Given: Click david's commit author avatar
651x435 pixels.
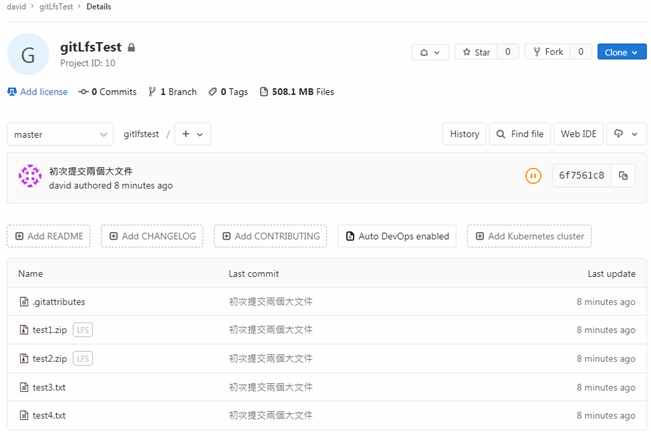Looking at the screenshot, I should [x=31, y=177].
